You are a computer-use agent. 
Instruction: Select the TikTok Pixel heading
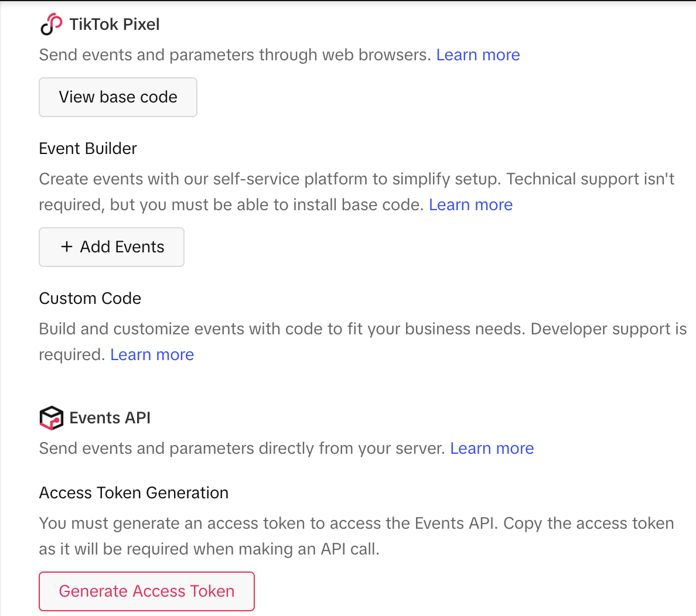click(x=114, y=25)
